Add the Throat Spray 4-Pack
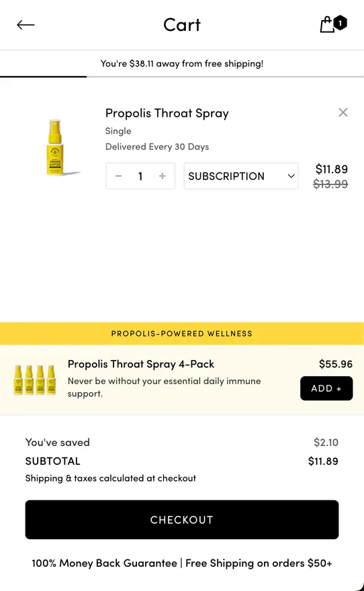The image size is (364, 591). (x=326, y=388)
